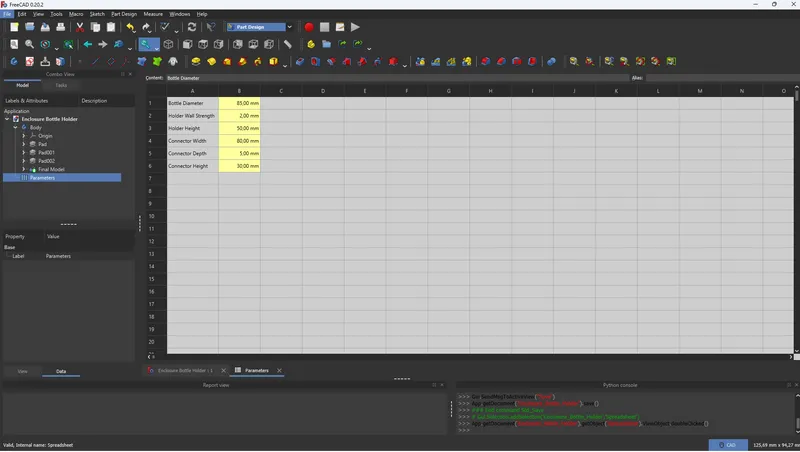Switch to Tasks tab in Combo View
Image resolution: width=800 pixels, height=452 pixels.
pyautogui.click(x=61, y=86)
